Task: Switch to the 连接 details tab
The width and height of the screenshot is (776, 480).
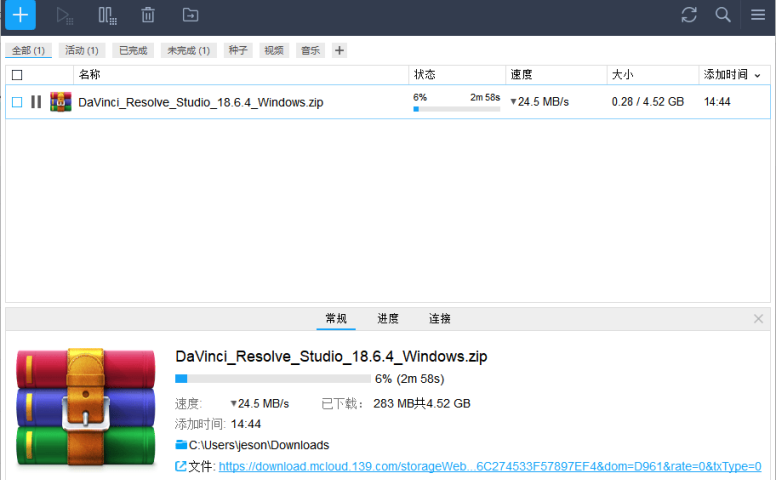Action: [439, 319]
